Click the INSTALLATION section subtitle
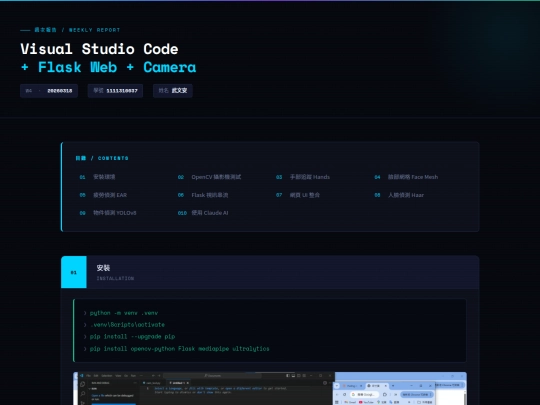This screenshot has width=540, height=405. click(x=115, y=278)
